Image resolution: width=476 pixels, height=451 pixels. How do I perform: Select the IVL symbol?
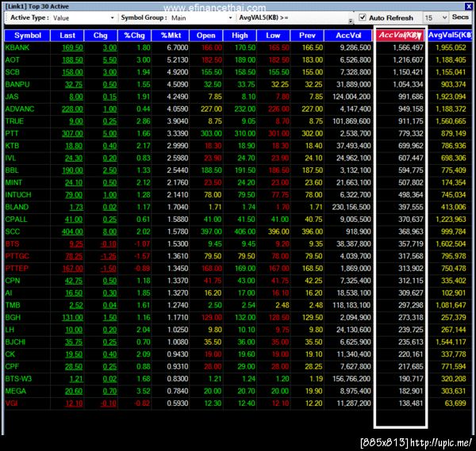10,158
